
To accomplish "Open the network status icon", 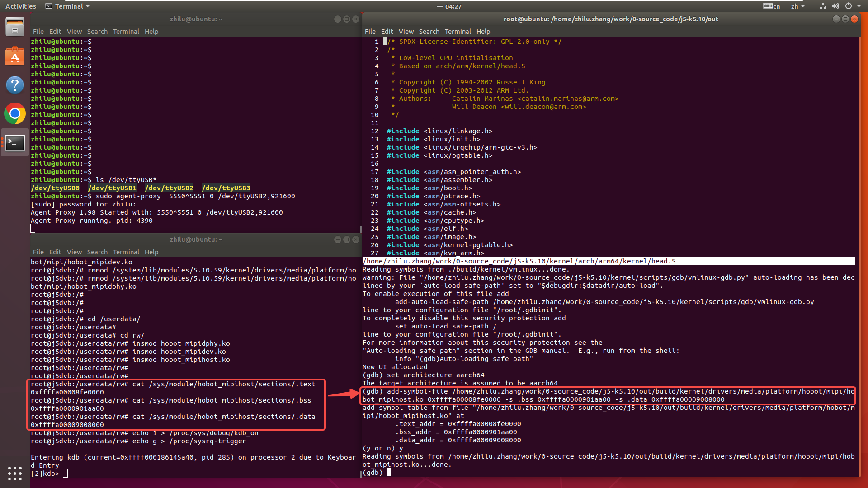I will tap(823, 6).
